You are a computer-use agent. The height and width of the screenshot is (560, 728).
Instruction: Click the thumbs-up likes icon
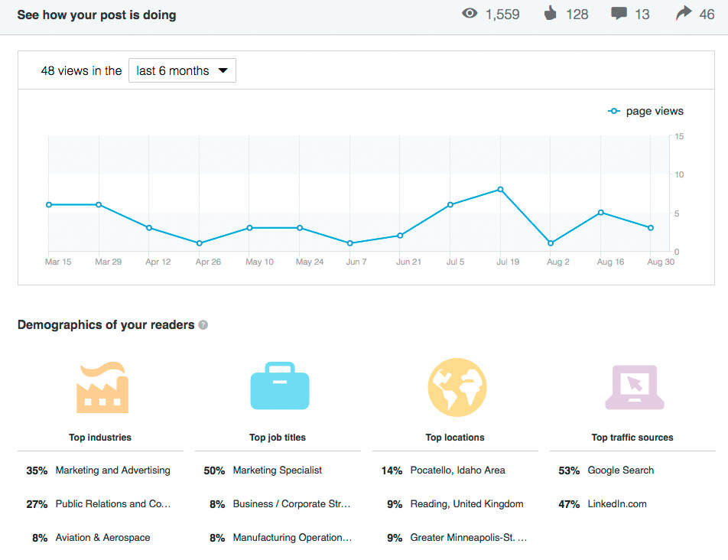550,14
